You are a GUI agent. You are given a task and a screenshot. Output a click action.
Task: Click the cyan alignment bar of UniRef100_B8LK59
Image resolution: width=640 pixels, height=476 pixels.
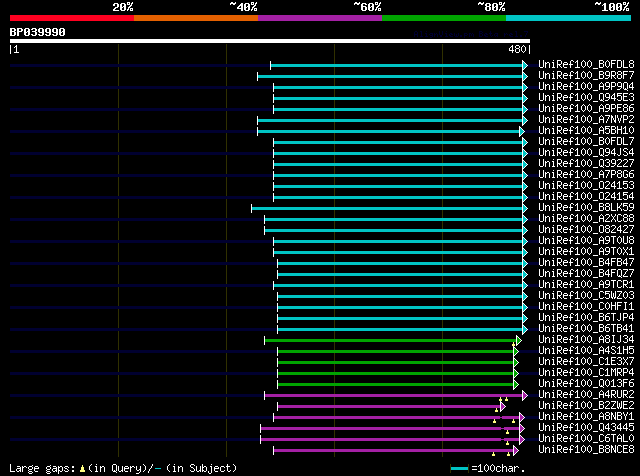pyautogui.click(x=387, y=209)
